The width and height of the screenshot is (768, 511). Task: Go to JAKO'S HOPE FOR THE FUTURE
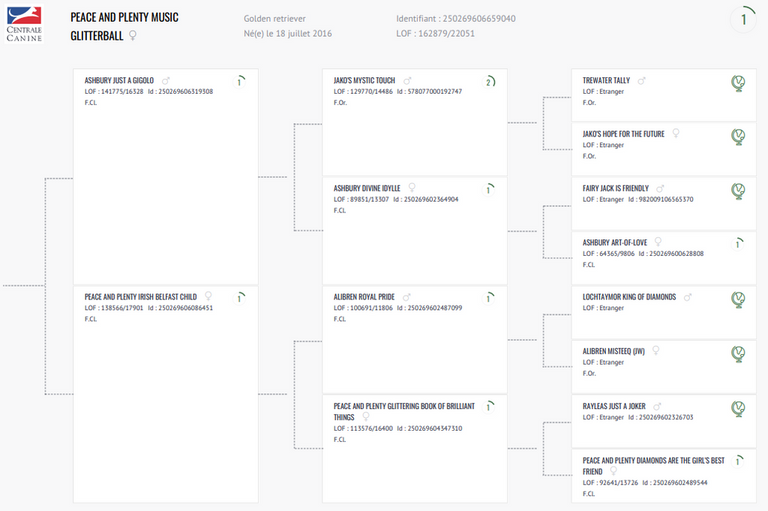pos(622,134)
